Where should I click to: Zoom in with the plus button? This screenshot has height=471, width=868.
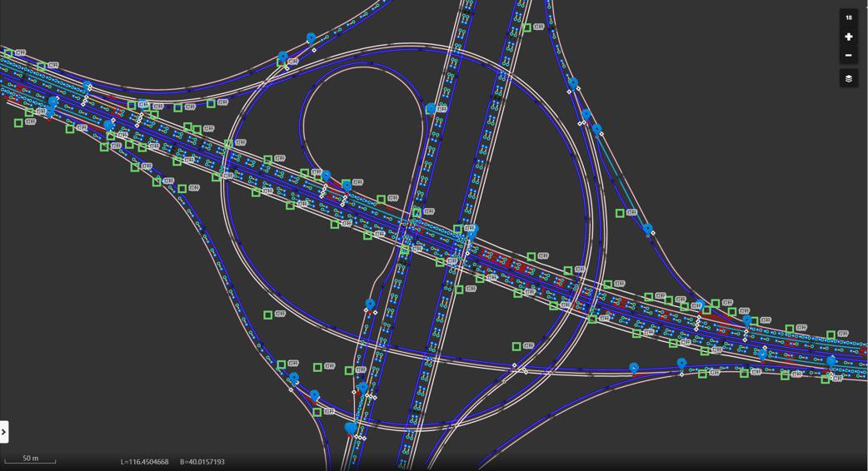848,37
